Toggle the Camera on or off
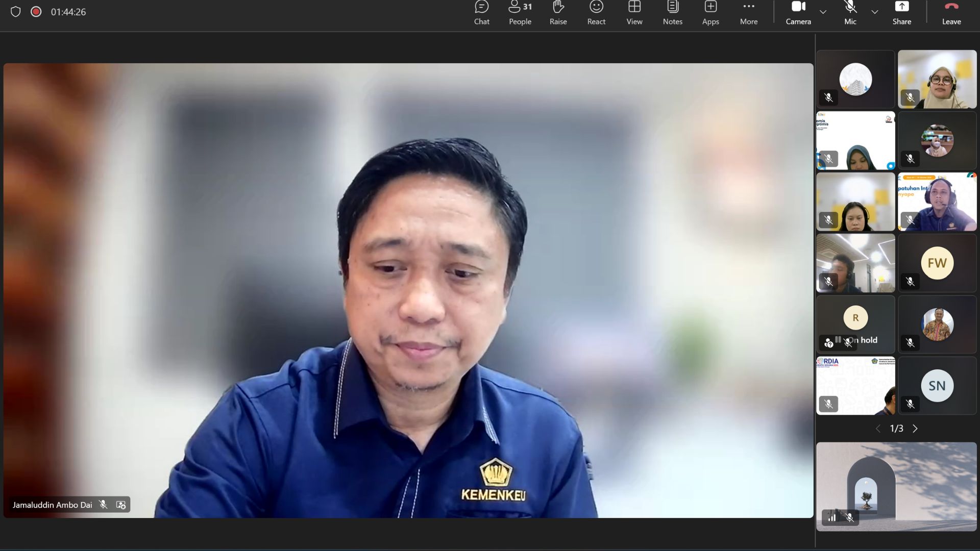This screenshot has height=551, width=980. (x=798, y=13)
